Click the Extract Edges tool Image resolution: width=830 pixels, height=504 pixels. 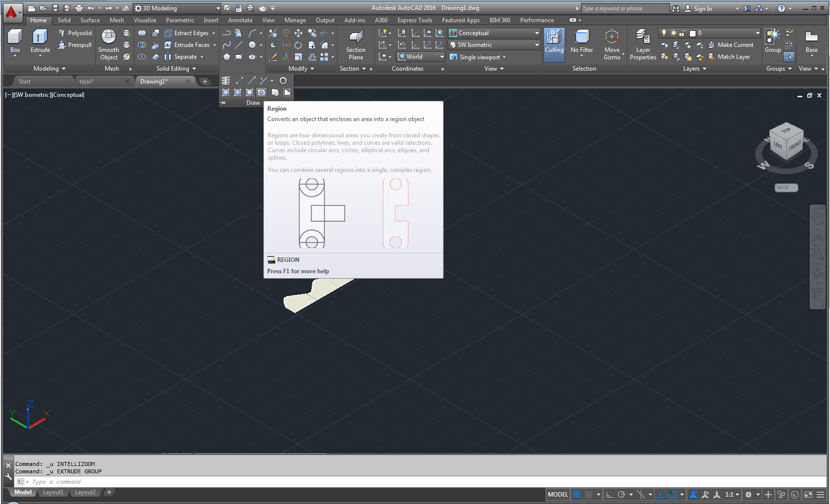point(187,33)
